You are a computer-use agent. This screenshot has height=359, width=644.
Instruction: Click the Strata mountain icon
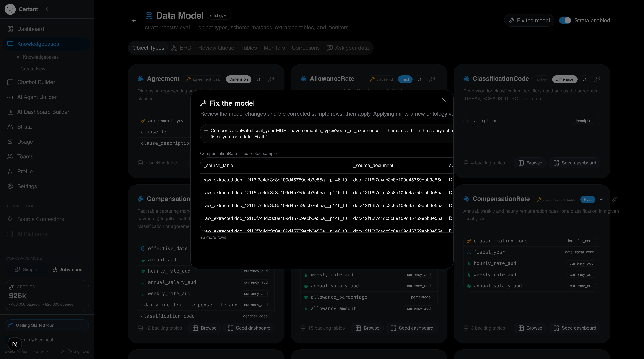10,127
